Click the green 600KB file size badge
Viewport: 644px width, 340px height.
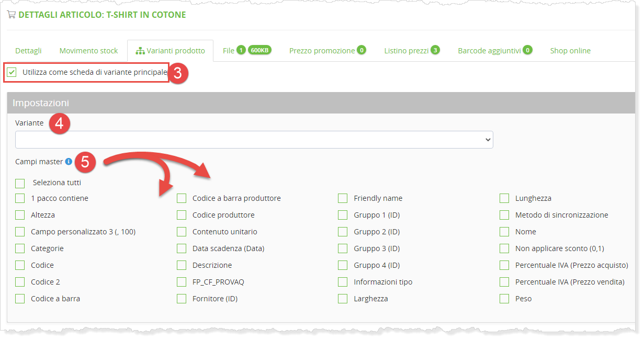click(259, 50)
